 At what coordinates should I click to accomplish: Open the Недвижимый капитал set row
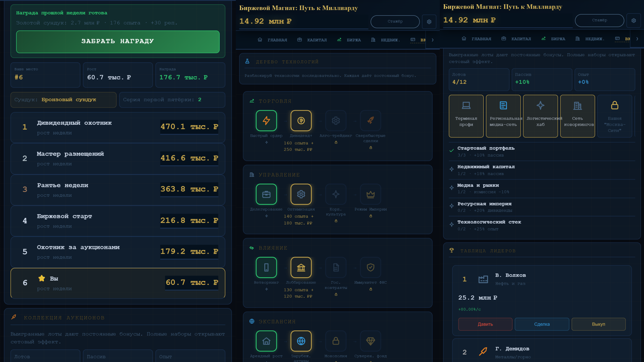[542, 170]
